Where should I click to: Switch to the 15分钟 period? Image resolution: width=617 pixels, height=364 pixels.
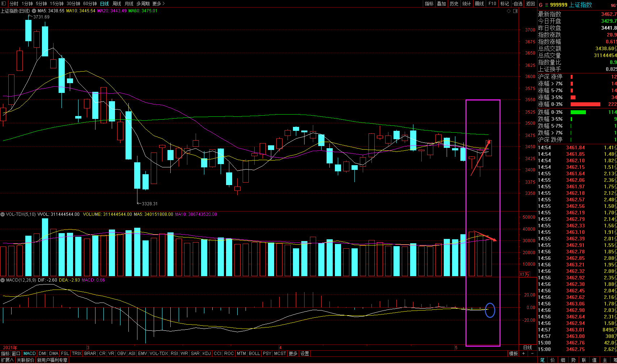pyautogui.click(x=56, y=4)
